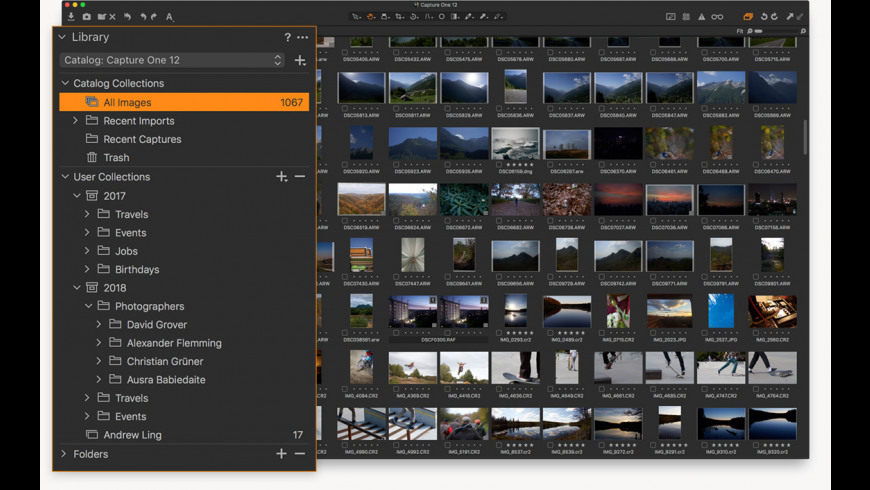870x490 pixels.
Task: Click the exposure warning triangle icon
Action: 701,17
